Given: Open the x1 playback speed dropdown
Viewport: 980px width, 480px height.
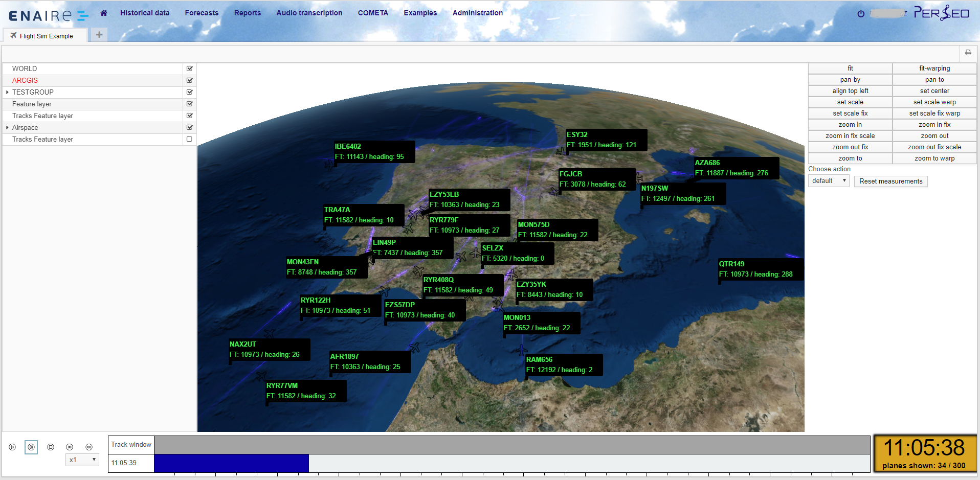Looking at the screenshot, I should [x=82, y=460].
